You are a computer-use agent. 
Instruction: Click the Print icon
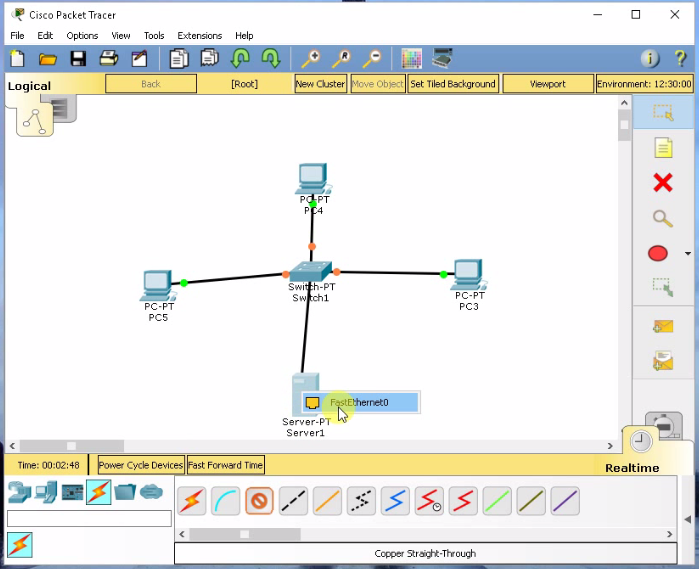(x=109, y=58)
